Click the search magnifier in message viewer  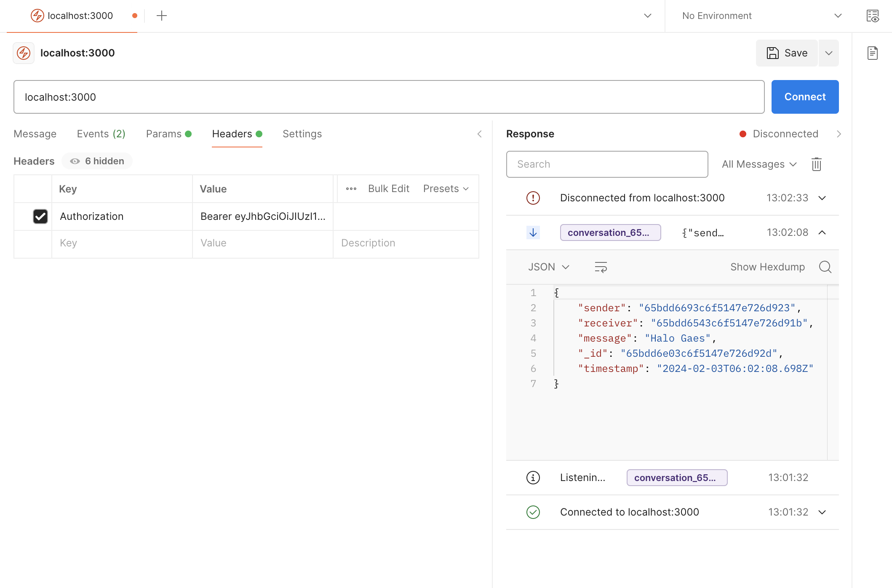pos(825,267)
